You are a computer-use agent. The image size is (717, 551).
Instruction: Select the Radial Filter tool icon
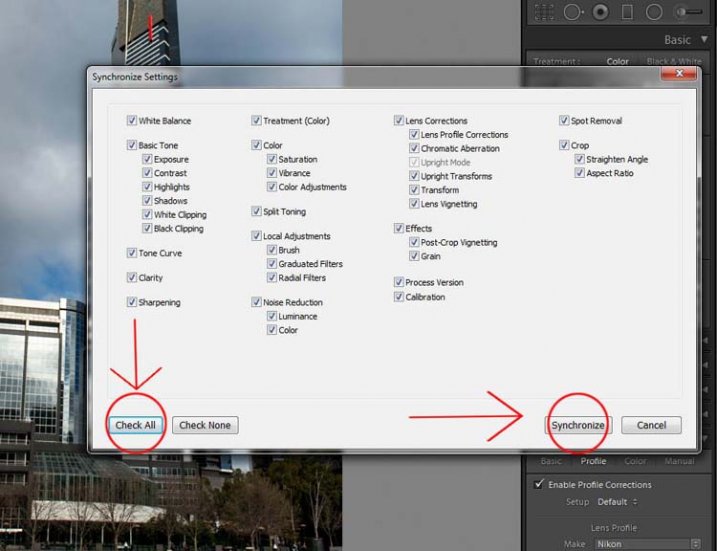coord(654,13)
